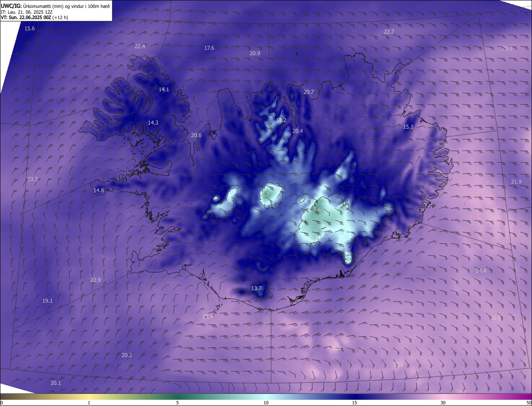This screenshot has height=406, width=532.
Task: Click the 15.6 value label
Action: click(x=30, y=29)
